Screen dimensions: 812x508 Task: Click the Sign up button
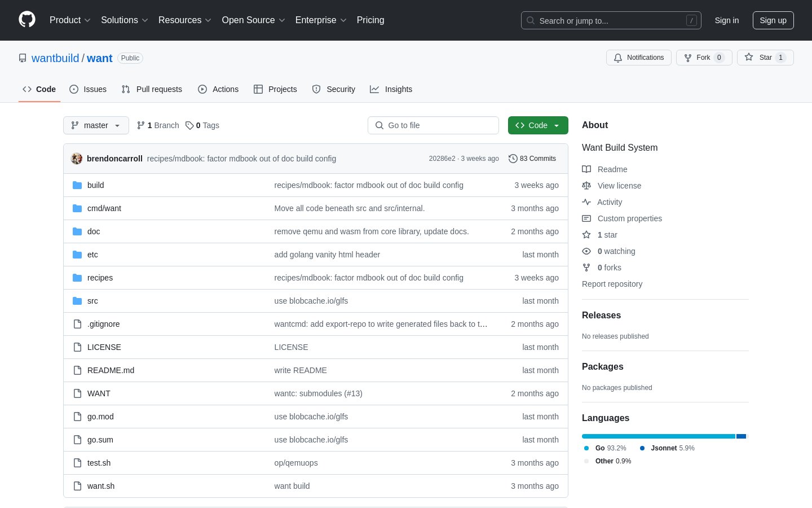click(773, 20)
